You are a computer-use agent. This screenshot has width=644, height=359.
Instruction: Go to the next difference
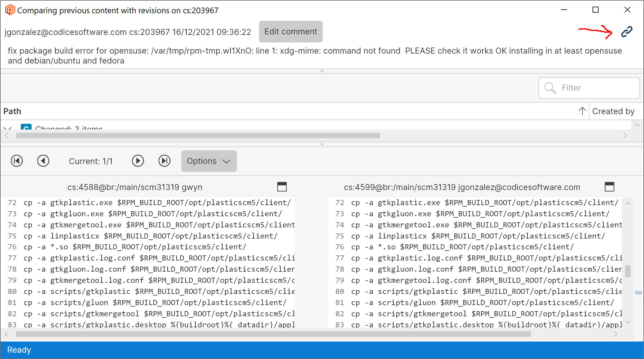(138, 161)
